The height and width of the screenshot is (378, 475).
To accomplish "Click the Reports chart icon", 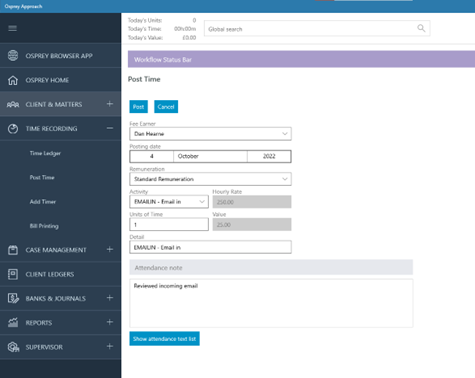I will point(13,322).
